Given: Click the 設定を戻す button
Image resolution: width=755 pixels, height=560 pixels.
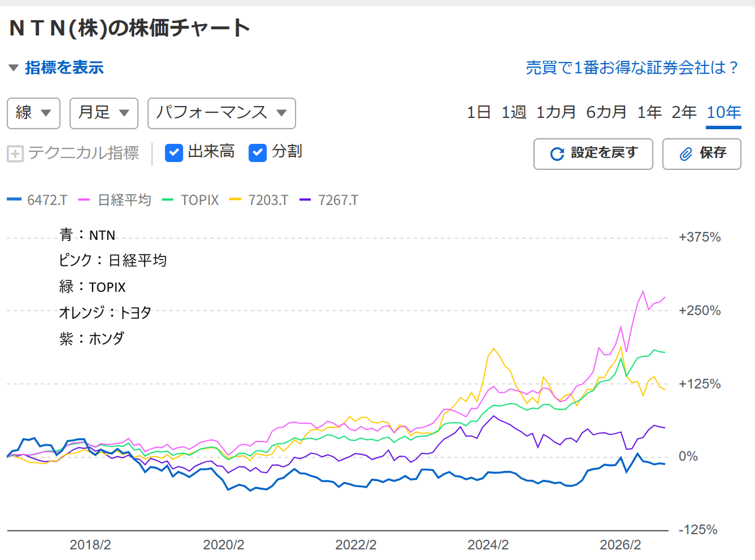Looking at the screenshot, I should 593,154.
